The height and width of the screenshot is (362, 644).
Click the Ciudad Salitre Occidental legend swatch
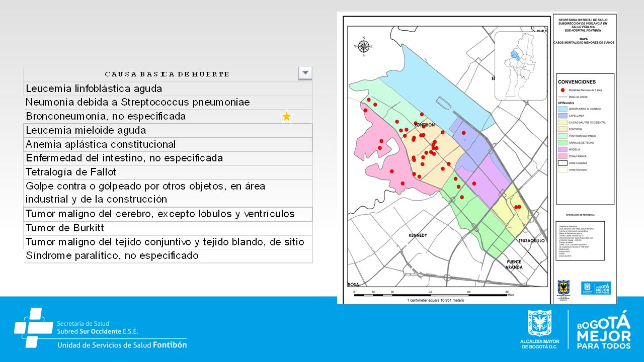tap(562, 122)
